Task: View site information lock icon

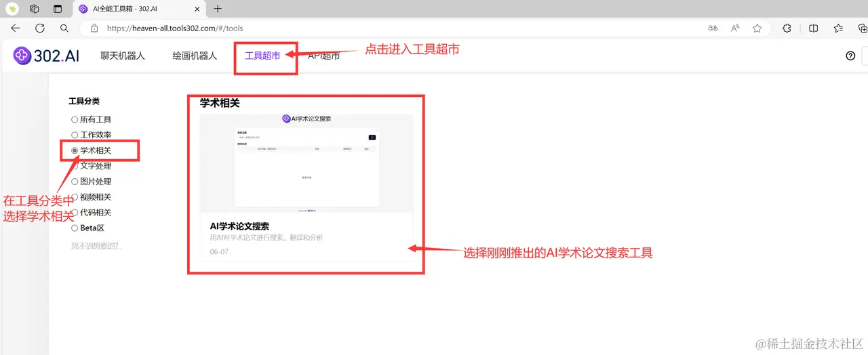Action: tap(94, 28)
